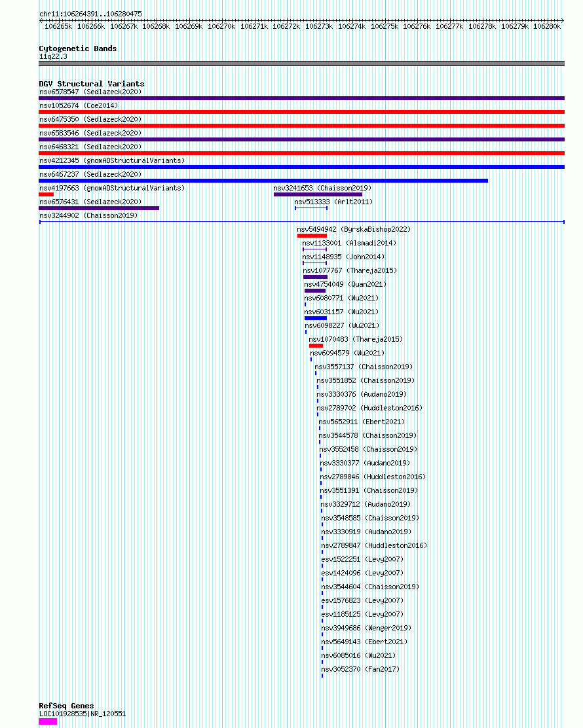Open the nsv6475350 (Sedlazeck2020) variant label
The height and width of the screenshot is (728, 583).
[90, 119]
